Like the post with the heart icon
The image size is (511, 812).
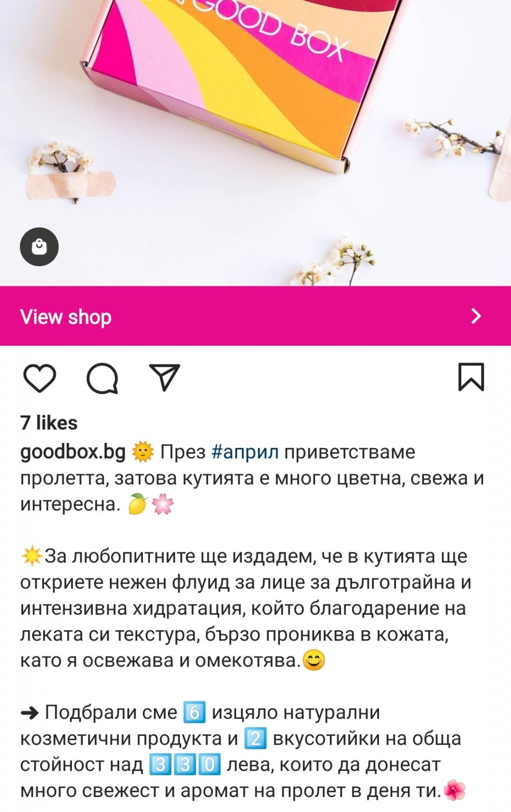pyautogui.click(x=39, y=378)
